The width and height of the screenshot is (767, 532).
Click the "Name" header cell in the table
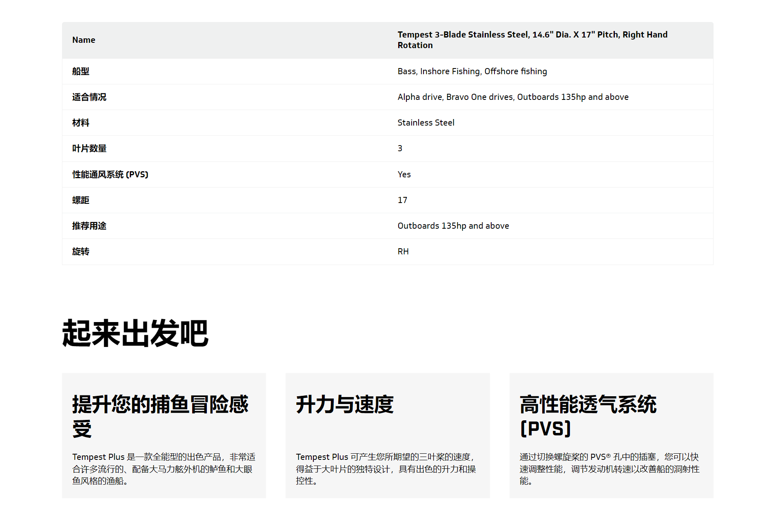[84, 40]
